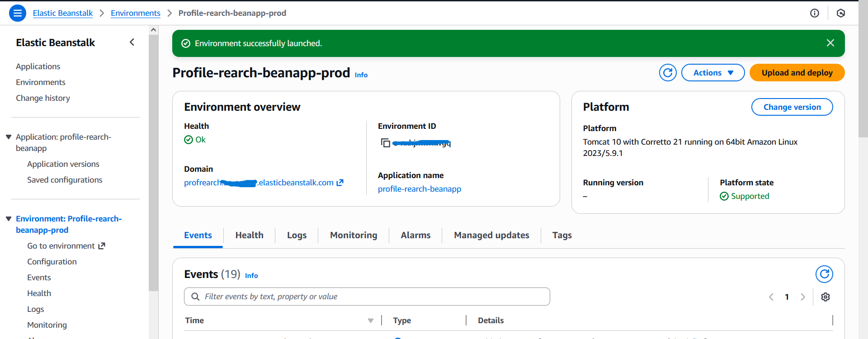Image resolution: width=868 pixels, height=339 pixels.
Task: Click Info link beside Events heading
Action: [251, 276]
